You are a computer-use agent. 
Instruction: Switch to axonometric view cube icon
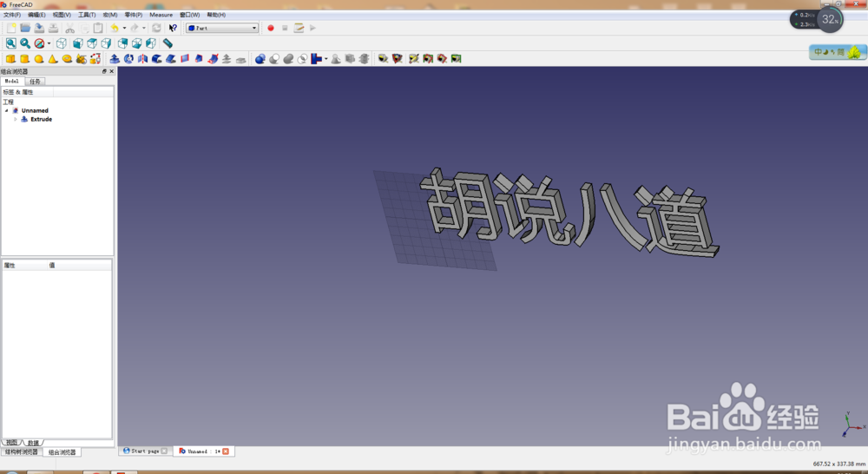point(62,43)
